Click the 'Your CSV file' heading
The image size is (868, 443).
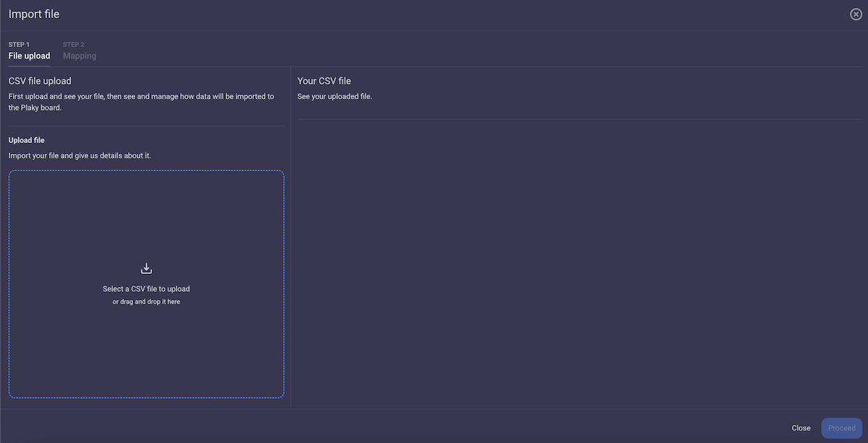324,80
